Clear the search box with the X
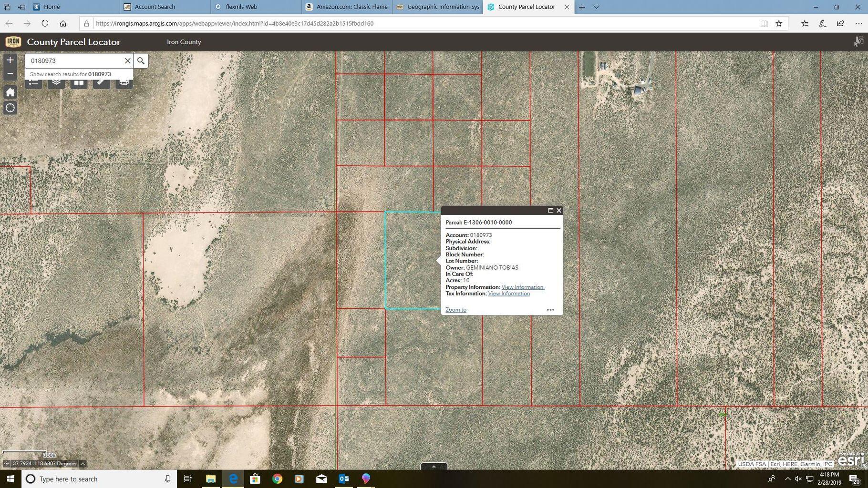Screen dimensions: 868x488 click(x=127, y=61)
